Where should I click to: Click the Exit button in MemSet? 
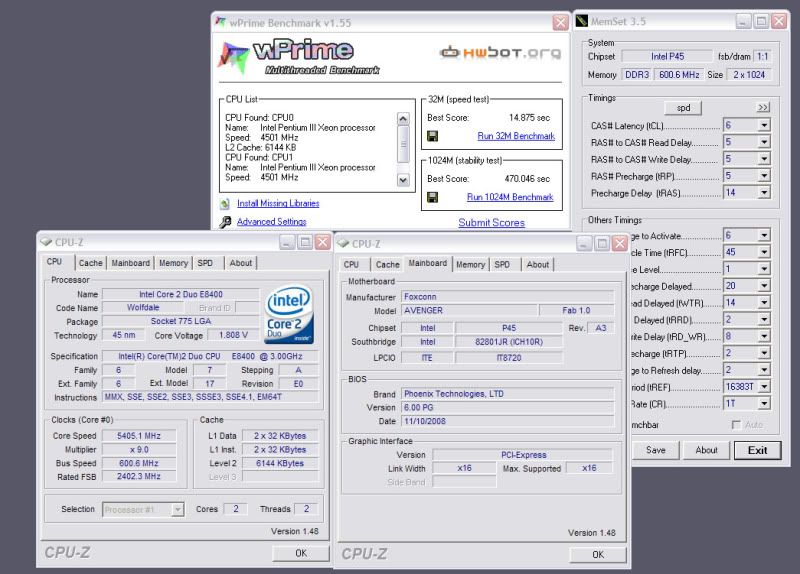coord(758,450)
